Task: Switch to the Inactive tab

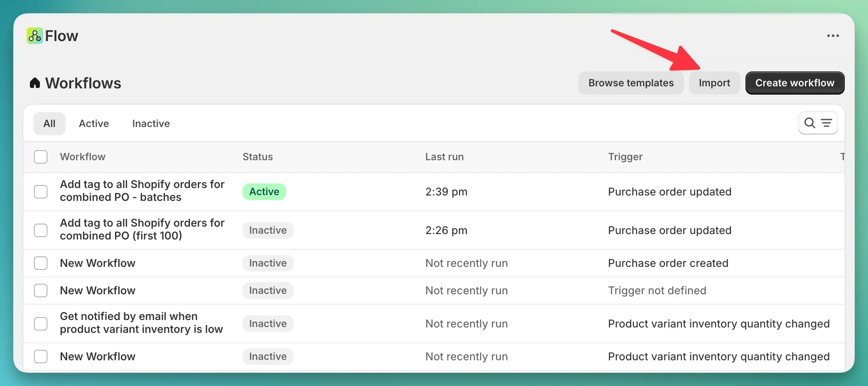Action: (151, 123)
